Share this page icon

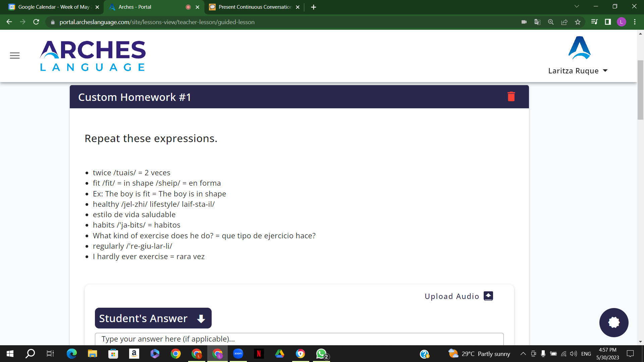pos(564,22)
